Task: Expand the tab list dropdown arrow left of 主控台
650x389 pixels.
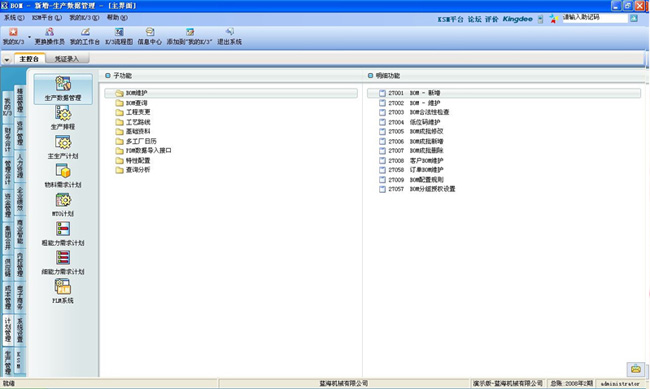Action: pos(7,60)
